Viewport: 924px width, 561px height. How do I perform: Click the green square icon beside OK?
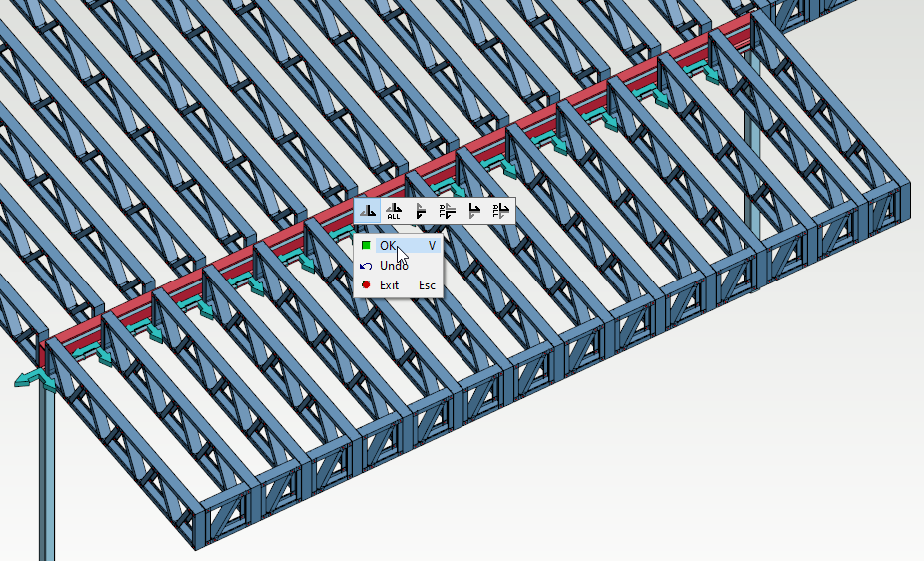point(366,245)
